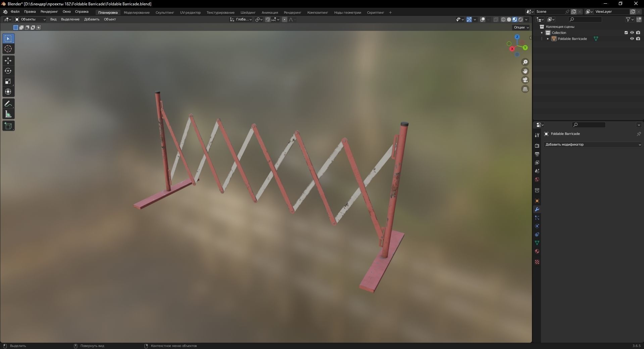Open the object mode dropdown 'Объекты'

(30, 19)
